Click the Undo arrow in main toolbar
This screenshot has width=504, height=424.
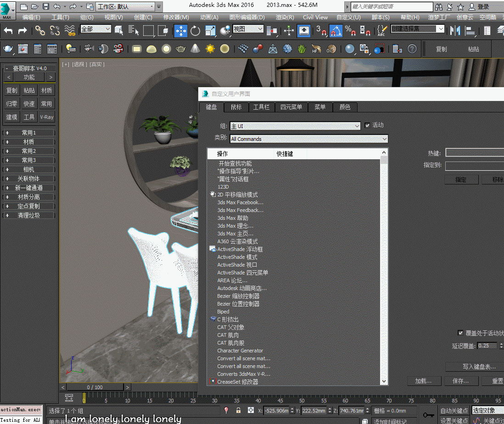8,31
